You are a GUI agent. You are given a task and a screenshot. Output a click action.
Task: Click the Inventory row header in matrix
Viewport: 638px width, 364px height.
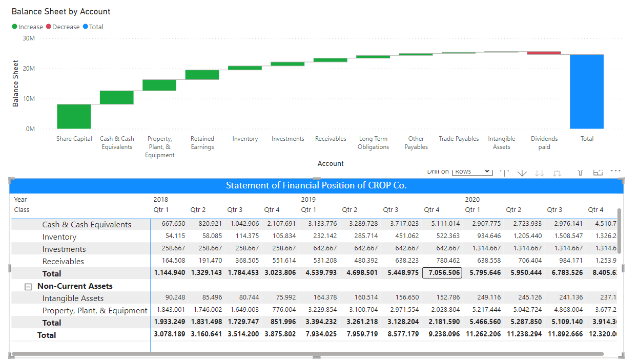click(x=59, y=237)
